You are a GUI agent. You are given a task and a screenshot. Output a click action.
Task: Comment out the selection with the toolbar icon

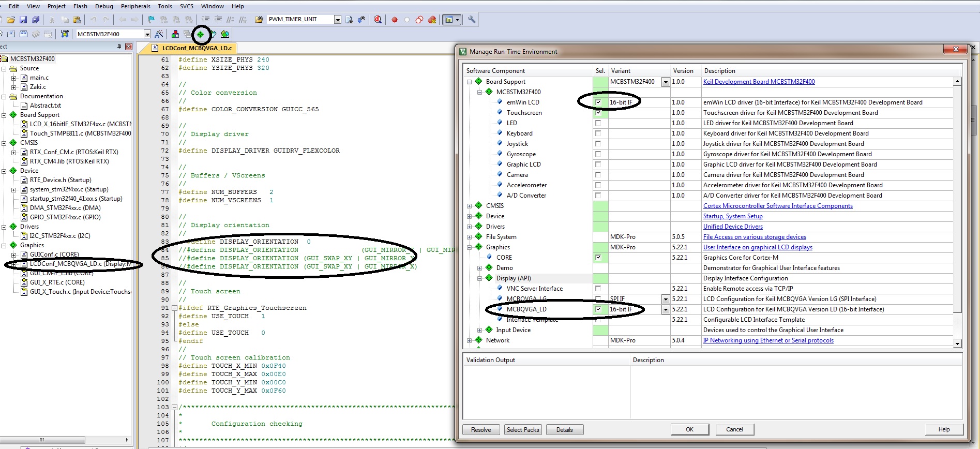[231, 20]
